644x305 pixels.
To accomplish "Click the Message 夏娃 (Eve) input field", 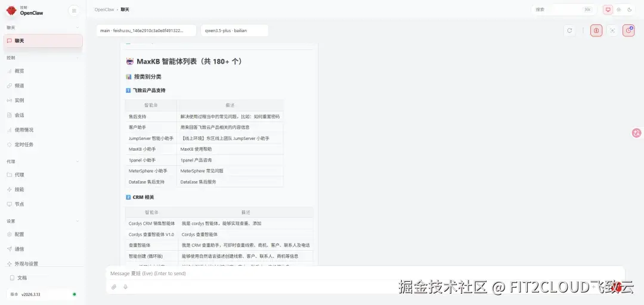I will 365,273.
